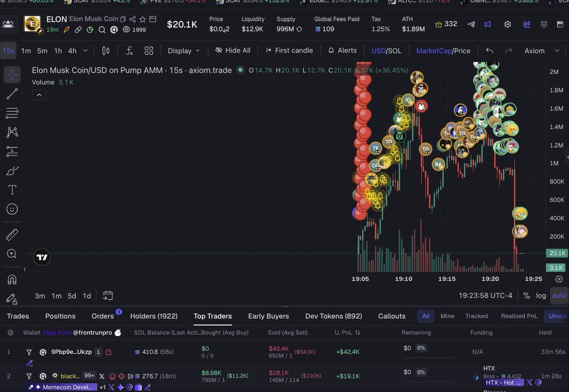Select the 5m timeframe

[x=42, y=51]
